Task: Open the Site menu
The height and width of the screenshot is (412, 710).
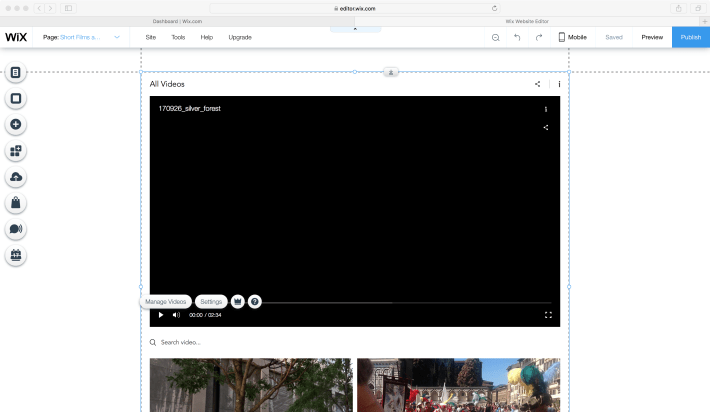Action: pyautogui.click(x=151, y=37)
